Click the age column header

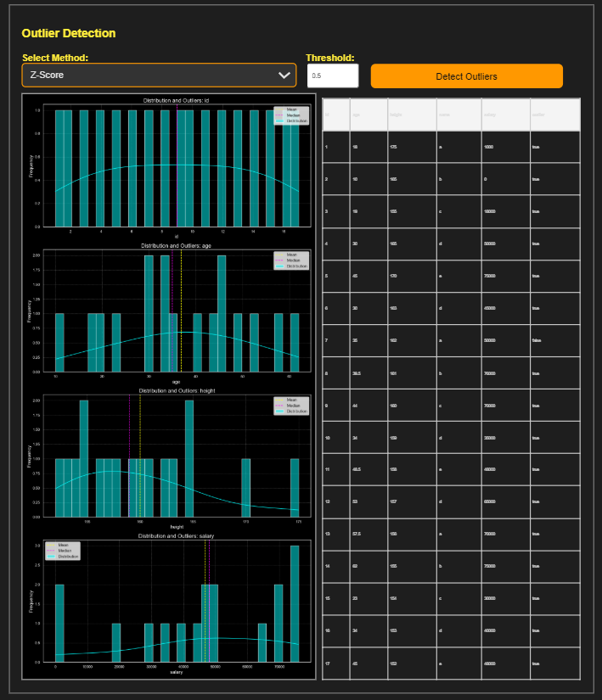368,115
